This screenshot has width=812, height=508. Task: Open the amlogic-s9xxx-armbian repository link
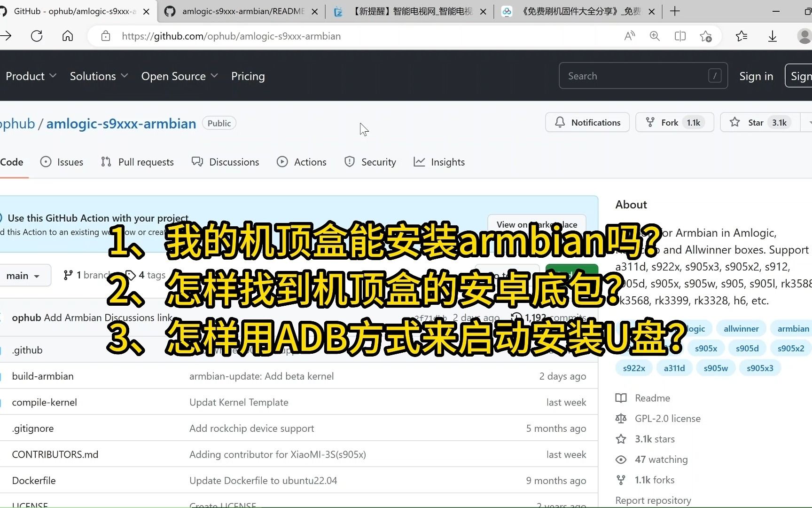(x=121, y=123)
